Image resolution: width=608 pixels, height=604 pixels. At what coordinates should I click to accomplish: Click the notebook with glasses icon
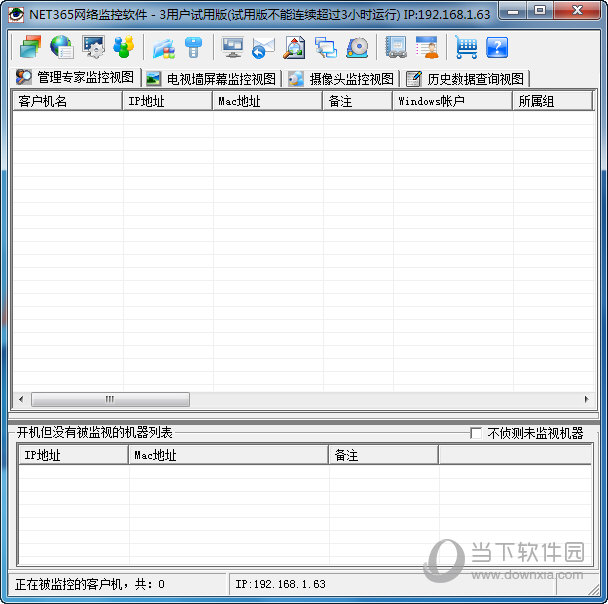tap(396, 47)
